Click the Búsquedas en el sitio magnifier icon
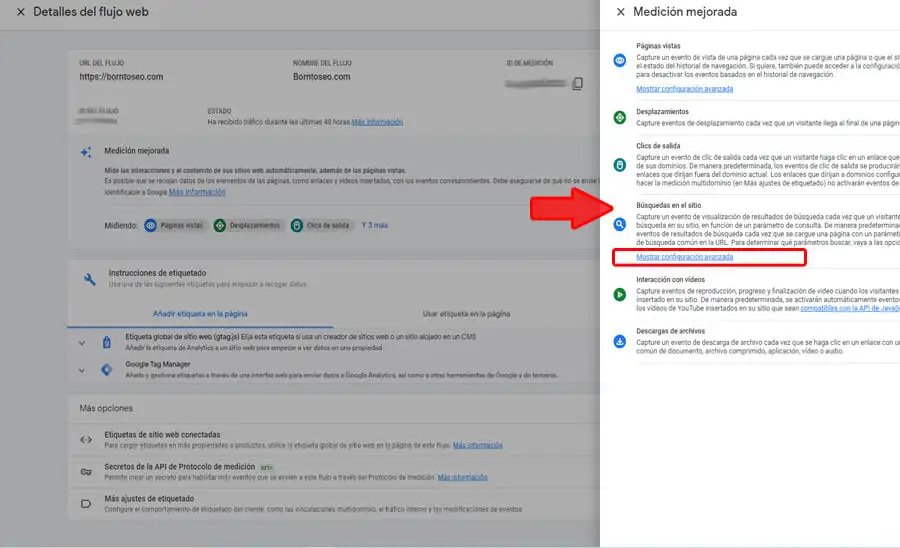This screenshot has height=548, width=900. [620, 224]
